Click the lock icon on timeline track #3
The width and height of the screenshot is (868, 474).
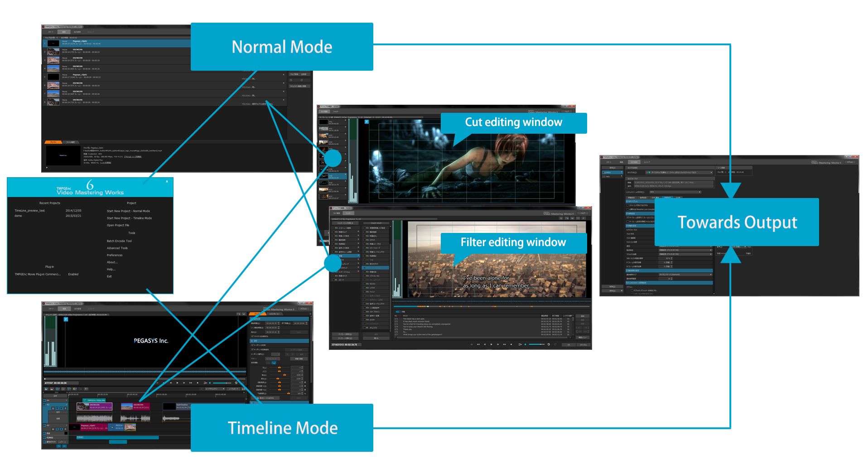(53, 408)
